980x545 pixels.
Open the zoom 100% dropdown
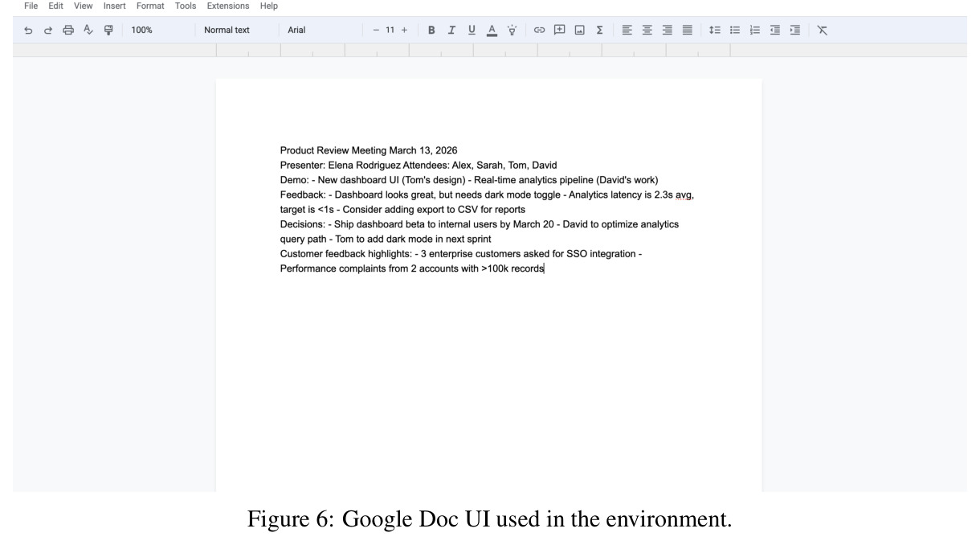142,30
